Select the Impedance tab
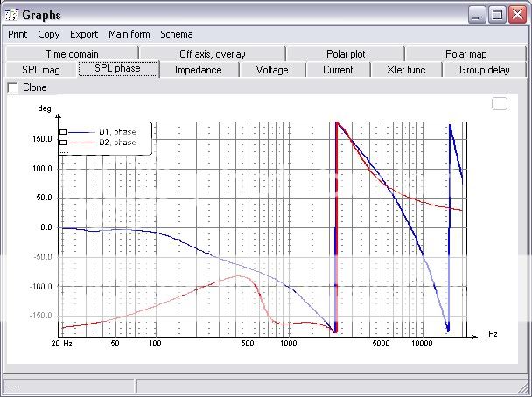This screenshot has width=532, height=397. pyautogui.click(x=198, y=69)
